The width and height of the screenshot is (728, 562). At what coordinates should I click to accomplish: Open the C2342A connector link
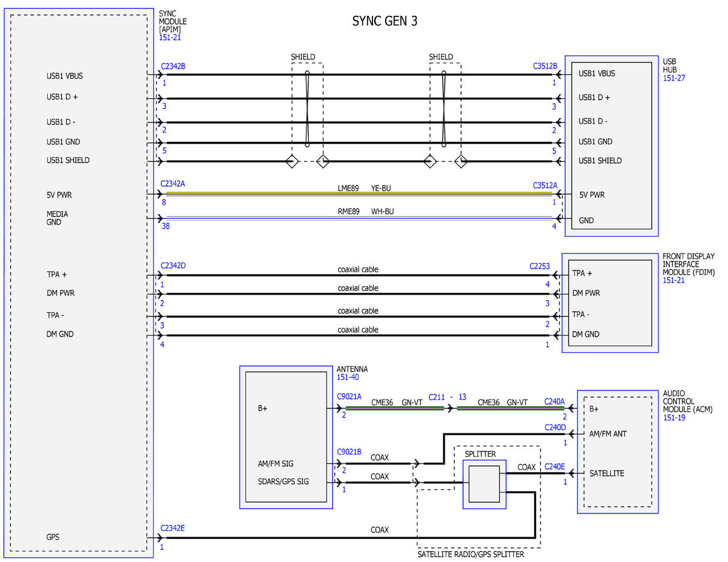[x=173, y=184]
